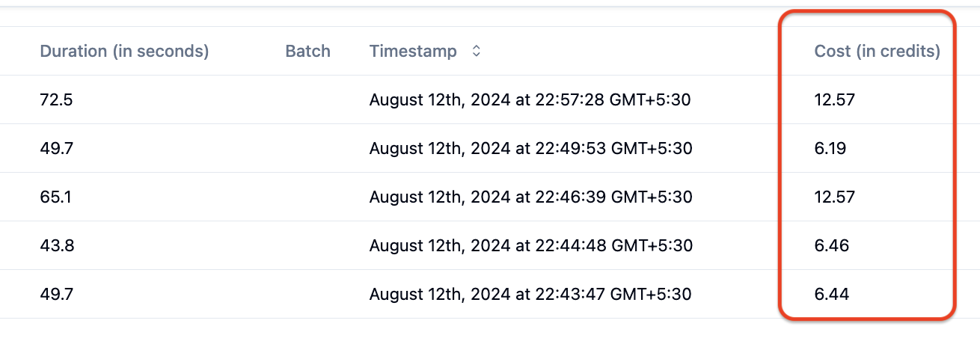Select the 6.19 cost cell
The image size is (980, 347).
point(830,148)
